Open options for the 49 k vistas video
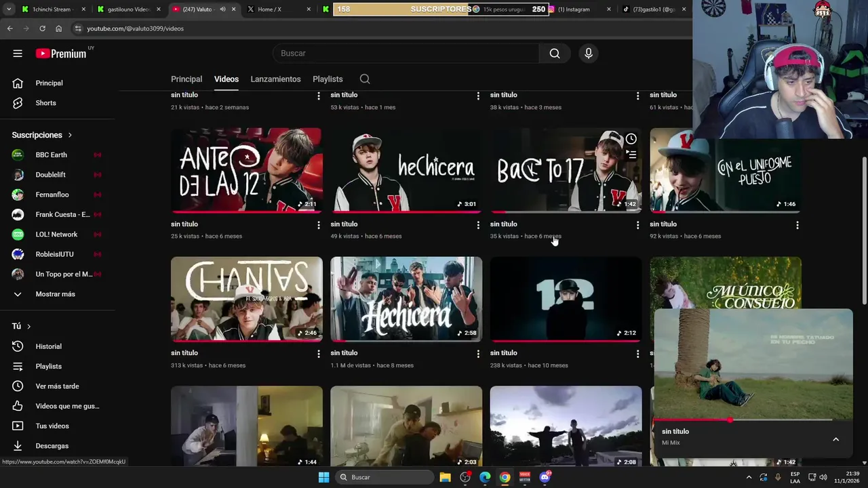The image size is (868, 488). (478, 225)
